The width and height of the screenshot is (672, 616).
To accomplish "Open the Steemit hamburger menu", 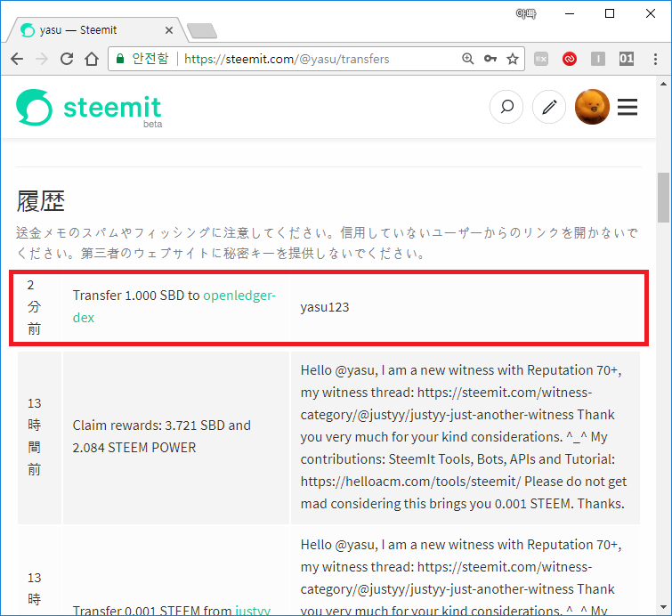I will 627,107.
